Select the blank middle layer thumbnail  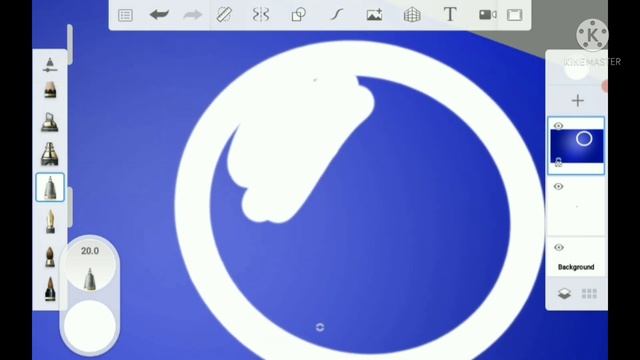pyautogui.click(x=576, y=207)
